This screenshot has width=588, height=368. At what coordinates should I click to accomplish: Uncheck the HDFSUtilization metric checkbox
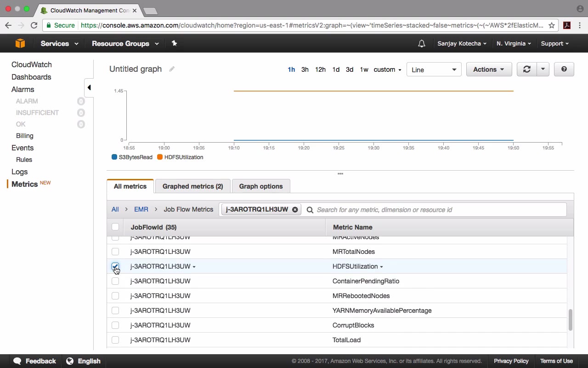[x=115, y=266]
